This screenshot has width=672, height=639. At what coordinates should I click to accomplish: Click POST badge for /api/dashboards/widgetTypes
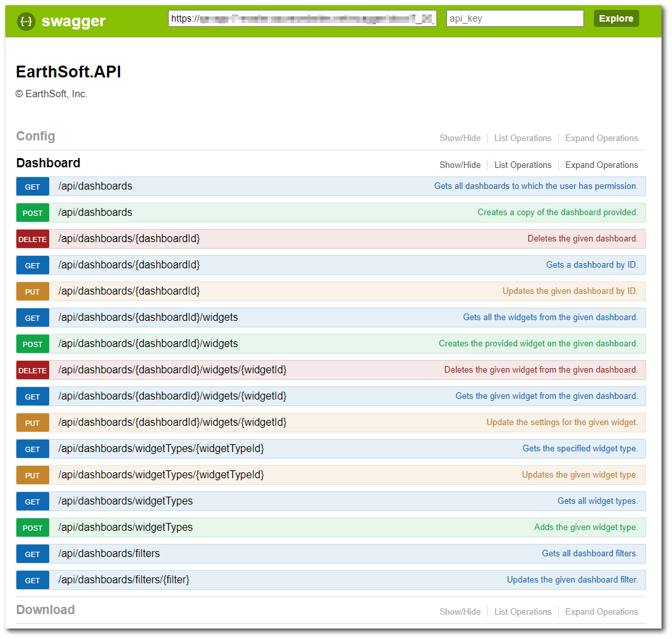pos(33,528)
